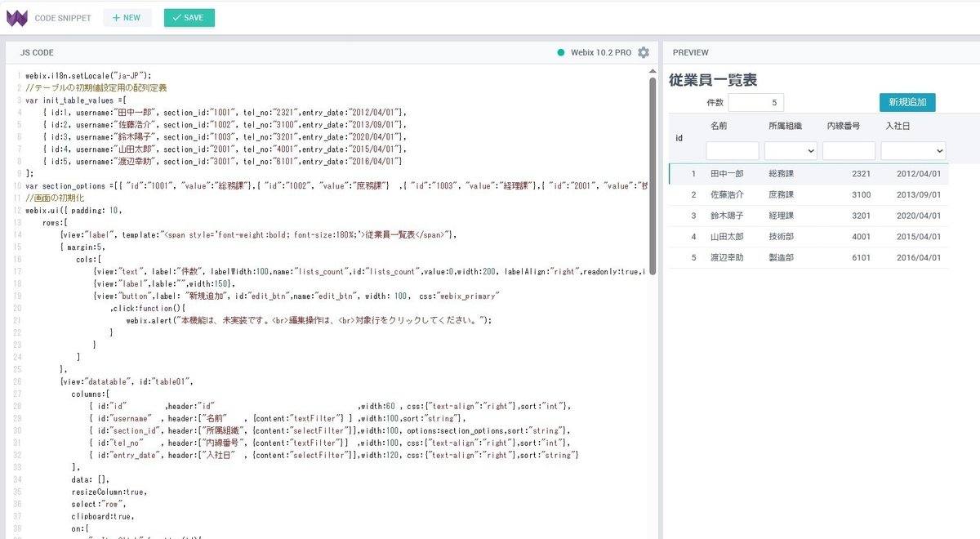Click the 内線番号 filter text box
The height and width of the screenshot is (539, 980).
click(x=849, y=151)
